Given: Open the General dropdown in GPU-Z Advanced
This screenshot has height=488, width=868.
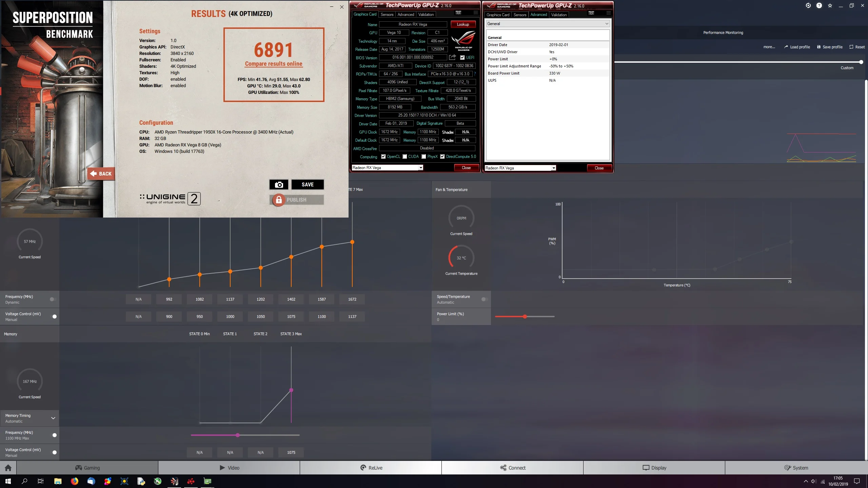Looking at the screenshot, I should pyautogui.click(x=548, y=24).
